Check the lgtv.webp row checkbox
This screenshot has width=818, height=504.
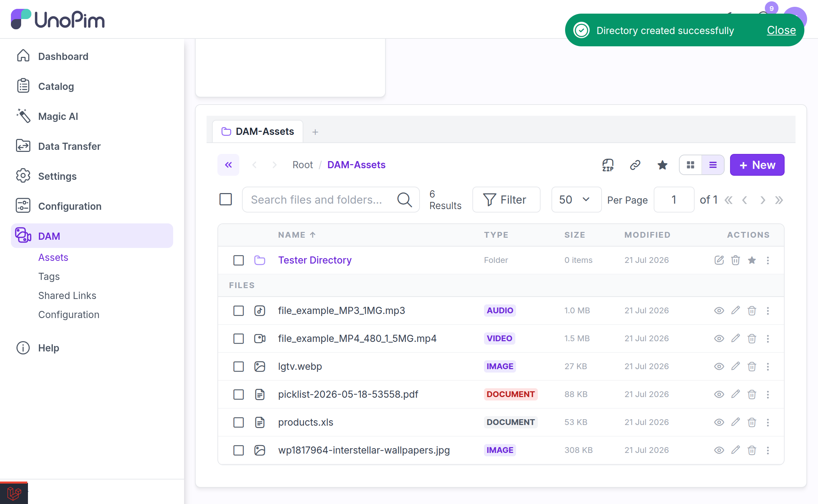tap(239, 366)
